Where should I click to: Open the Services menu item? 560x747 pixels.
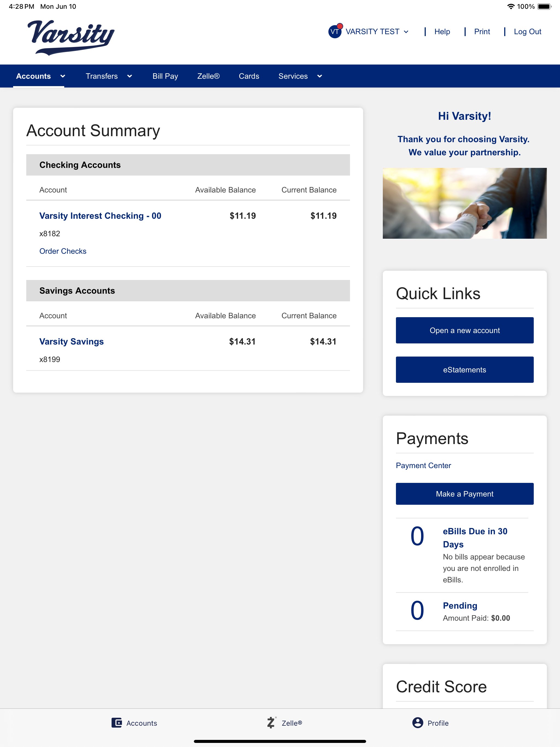click(x=293, y=76)
